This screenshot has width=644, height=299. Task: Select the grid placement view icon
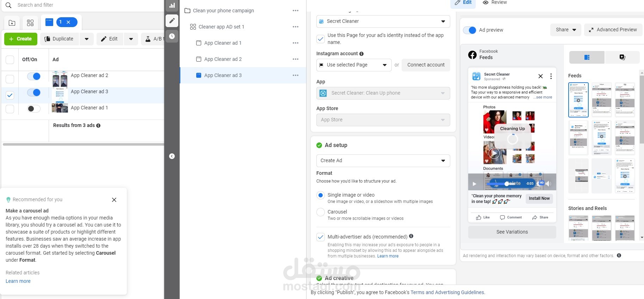(587, 57)
